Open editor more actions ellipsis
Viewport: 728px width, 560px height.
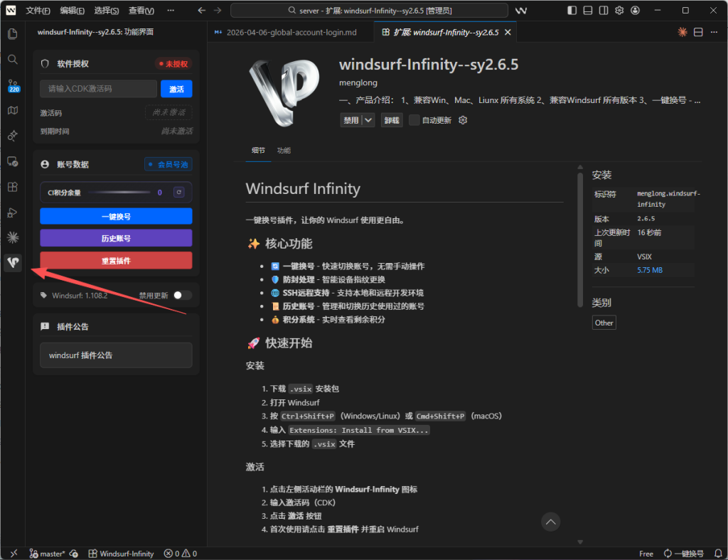click(714, 32)
